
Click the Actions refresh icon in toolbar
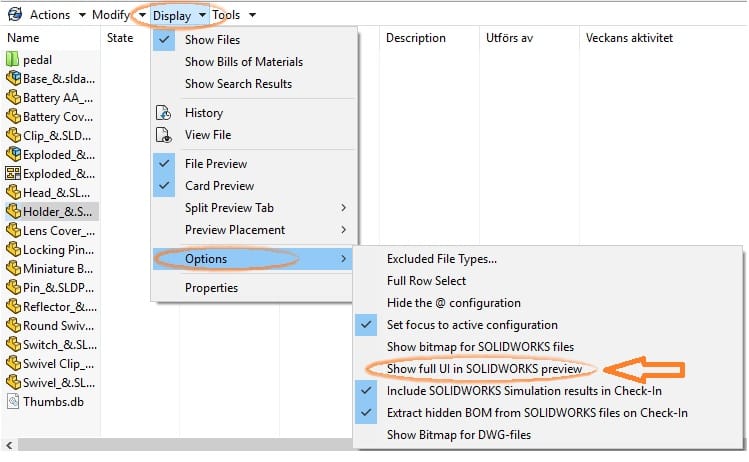(x=14, y=15)
